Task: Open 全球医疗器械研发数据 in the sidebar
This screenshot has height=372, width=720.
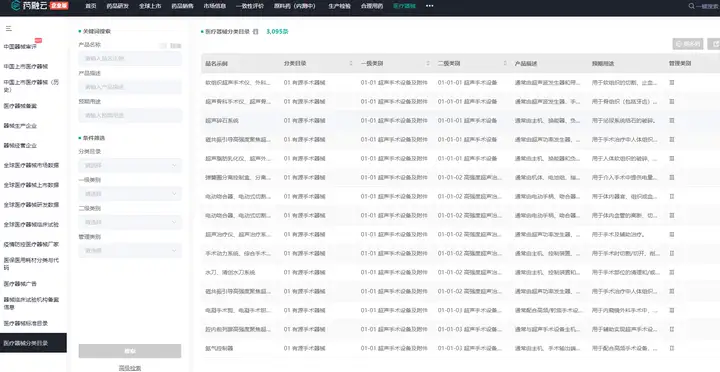Action: coord(31,204)
